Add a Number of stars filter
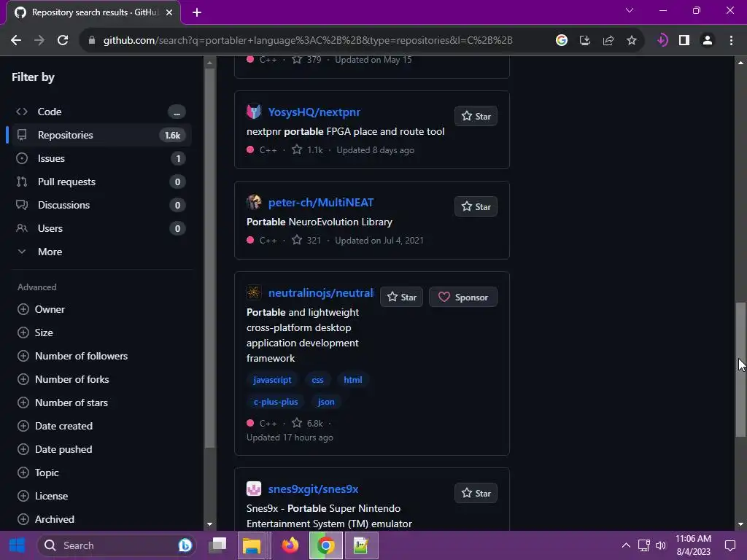747x560 pixels. [x=63, y=402]
